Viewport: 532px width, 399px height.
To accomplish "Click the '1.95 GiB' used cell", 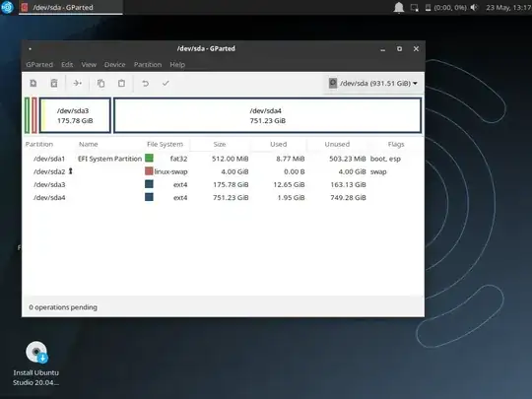I will (291, 197).
